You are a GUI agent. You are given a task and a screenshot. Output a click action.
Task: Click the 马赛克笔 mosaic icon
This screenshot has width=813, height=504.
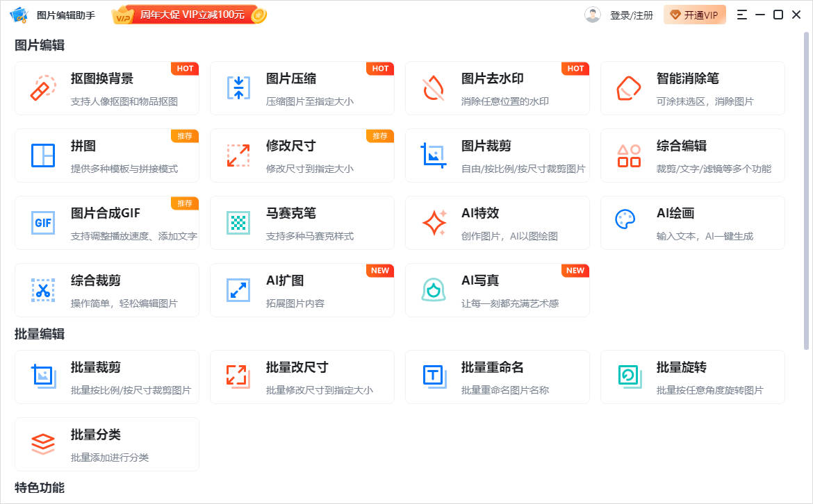(238, 223)
